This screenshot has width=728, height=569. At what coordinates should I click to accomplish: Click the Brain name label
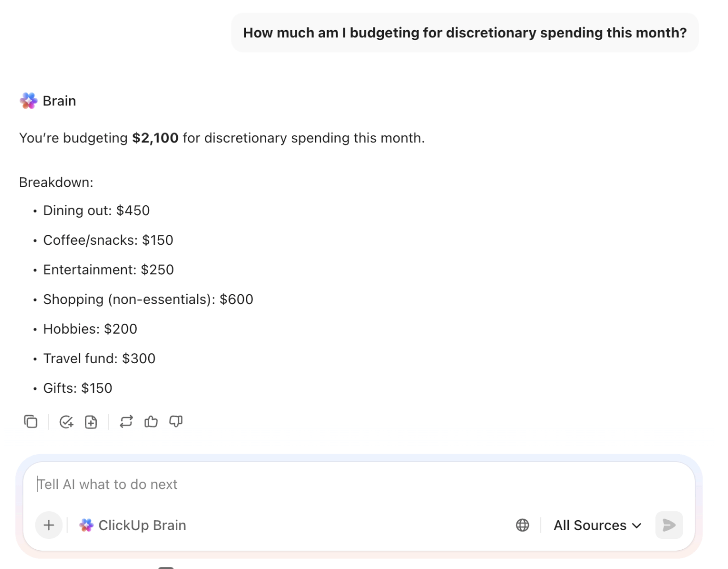coord(59,101)
